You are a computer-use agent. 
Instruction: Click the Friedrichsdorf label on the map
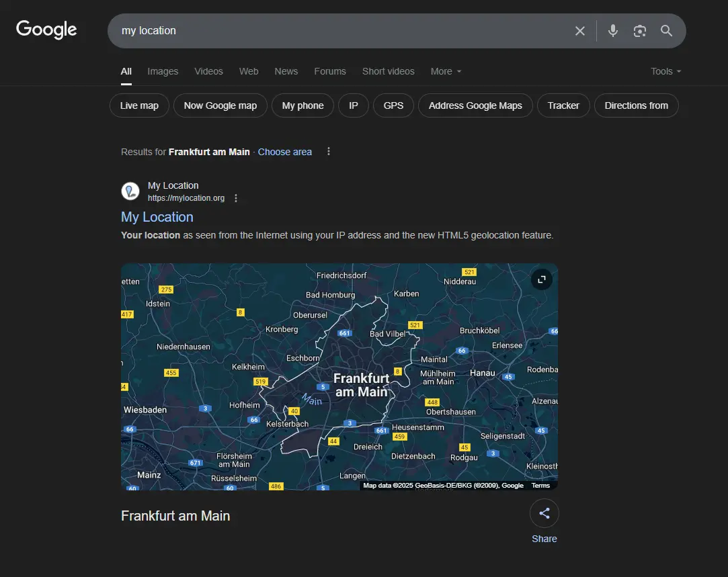coord(341,275)
